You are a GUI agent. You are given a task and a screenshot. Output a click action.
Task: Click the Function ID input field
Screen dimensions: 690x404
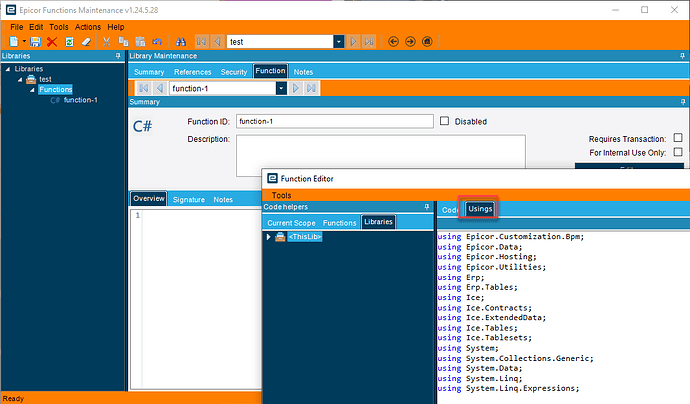point(335,121)
